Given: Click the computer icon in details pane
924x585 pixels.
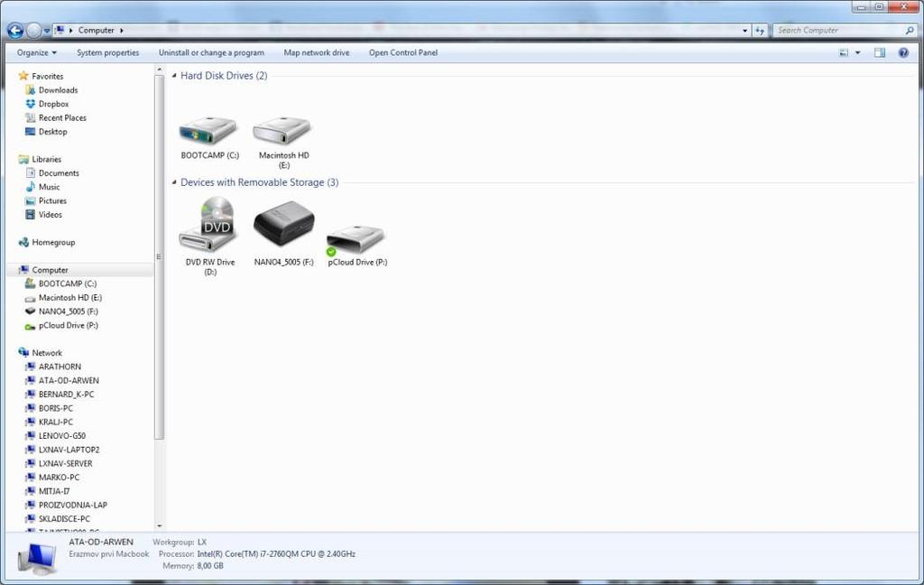Looking at the screenshot, I should pyautogui.click(x=36, y=558).
